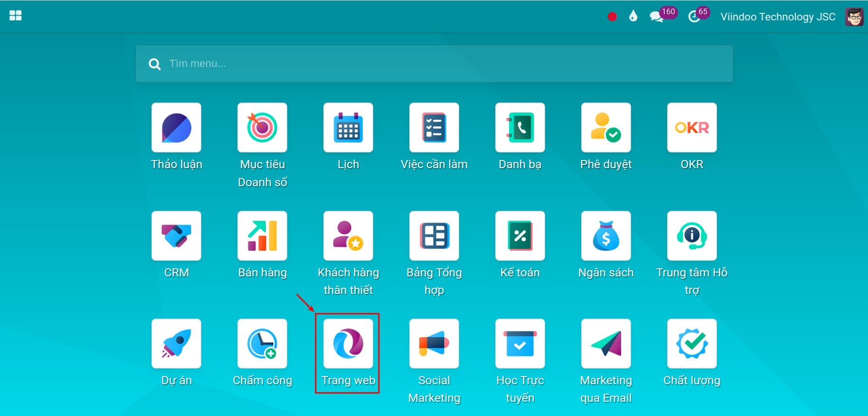This screenshot has width=868, height=416.
Task: Open the Học Trực tuyến eLearning app
Action: 520,344
